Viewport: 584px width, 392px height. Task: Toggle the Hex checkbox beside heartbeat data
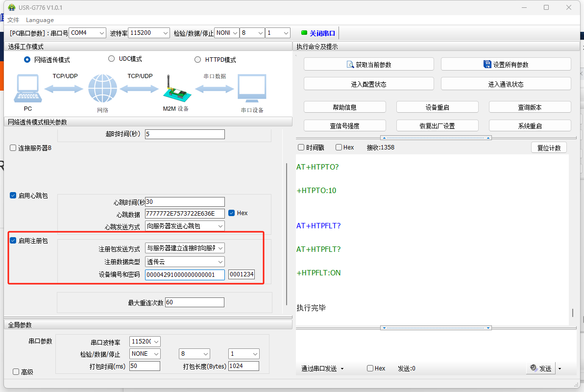[232, 213]
